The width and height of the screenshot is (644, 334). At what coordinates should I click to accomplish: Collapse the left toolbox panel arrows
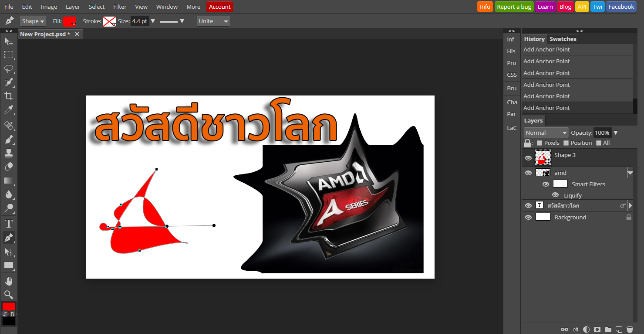(x=9, y=31)
